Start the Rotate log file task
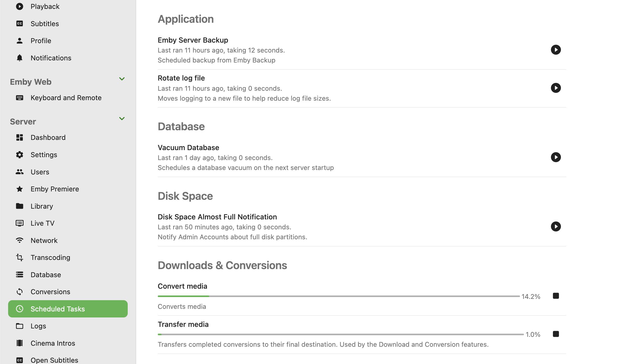 pyautogui.click(x=556, y=88)
